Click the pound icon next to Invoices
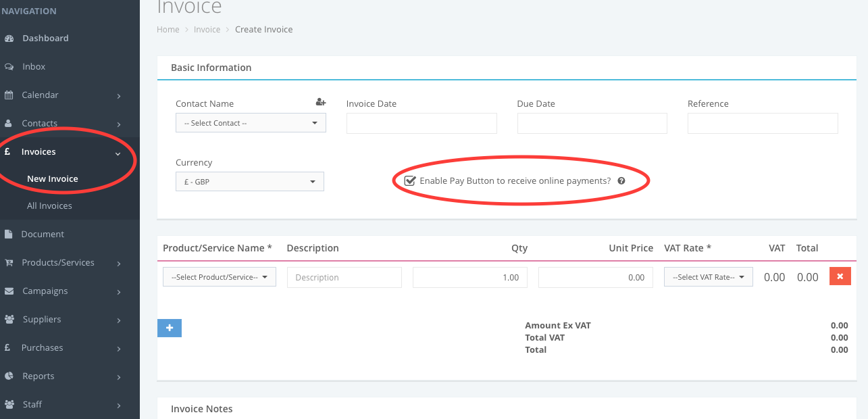The image size is (868, 419). tap(7, 152)
